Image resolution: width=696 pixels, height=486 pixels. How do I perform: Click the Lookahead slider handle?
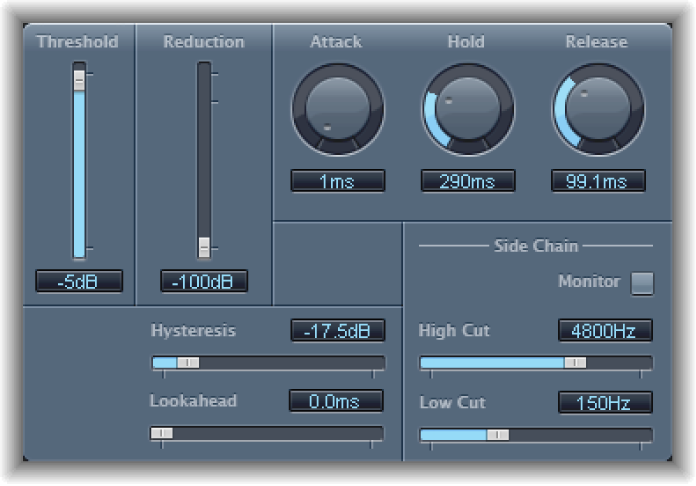(162, 433)
